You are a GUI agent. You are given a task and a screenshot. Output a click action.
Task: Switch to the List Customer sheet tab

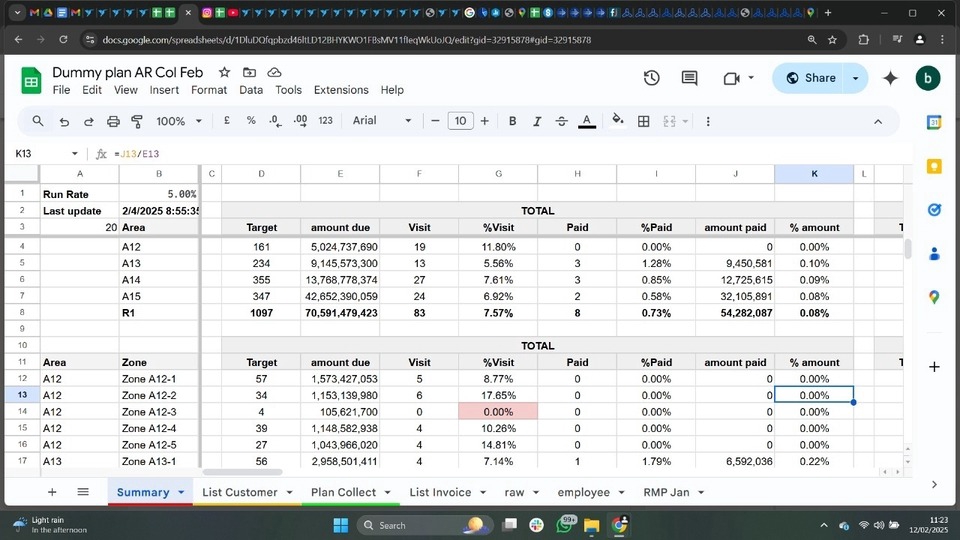click(239, 492)
